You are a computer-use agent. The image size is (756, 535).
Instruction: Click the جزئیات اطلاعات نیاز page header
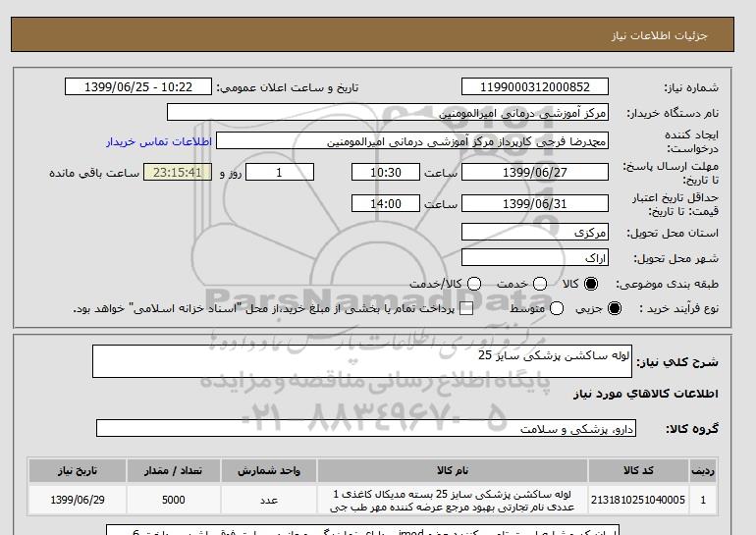pos(659,35)
